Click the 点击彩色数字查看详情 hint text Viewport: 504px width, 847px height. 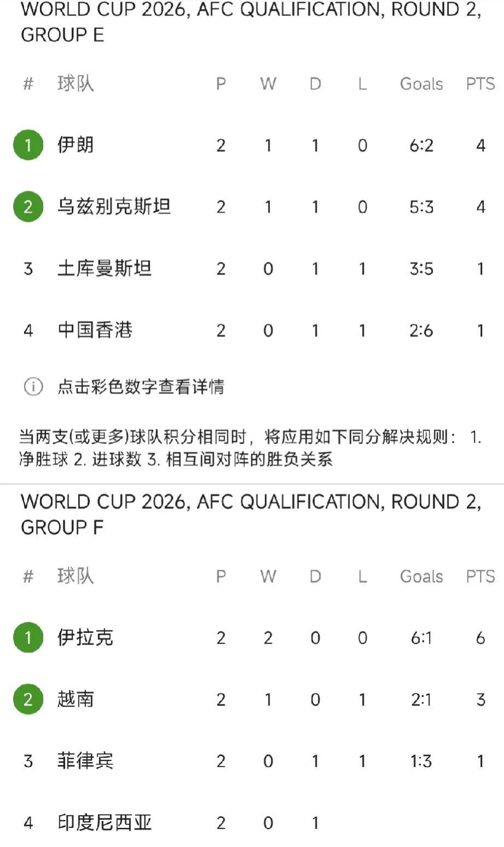[x=140, y=387]
